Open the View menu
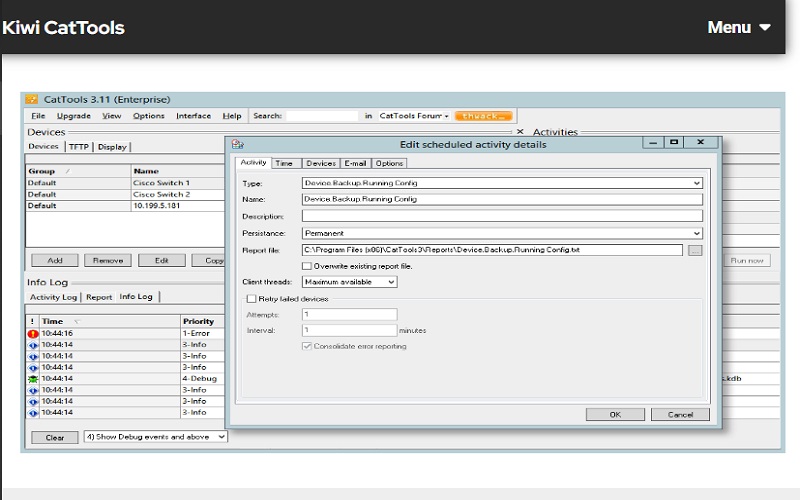 point(112,116)
